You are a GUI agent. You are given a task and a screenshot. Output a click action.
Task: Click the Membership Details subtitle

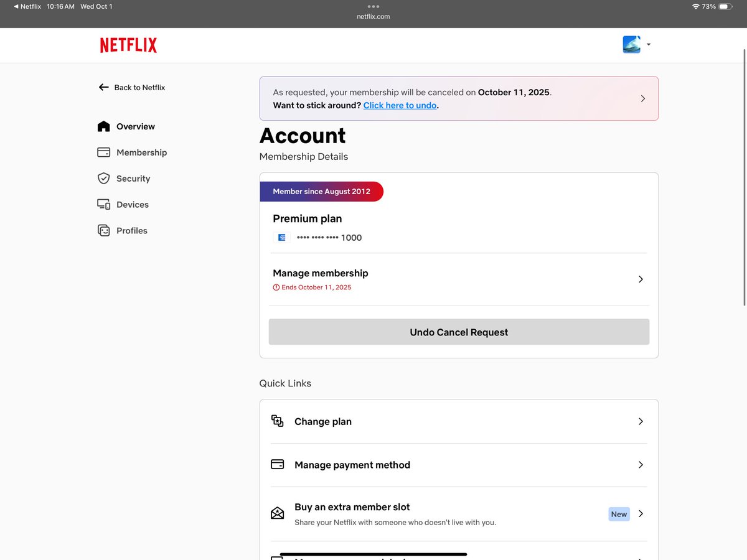tap(304, 157)
